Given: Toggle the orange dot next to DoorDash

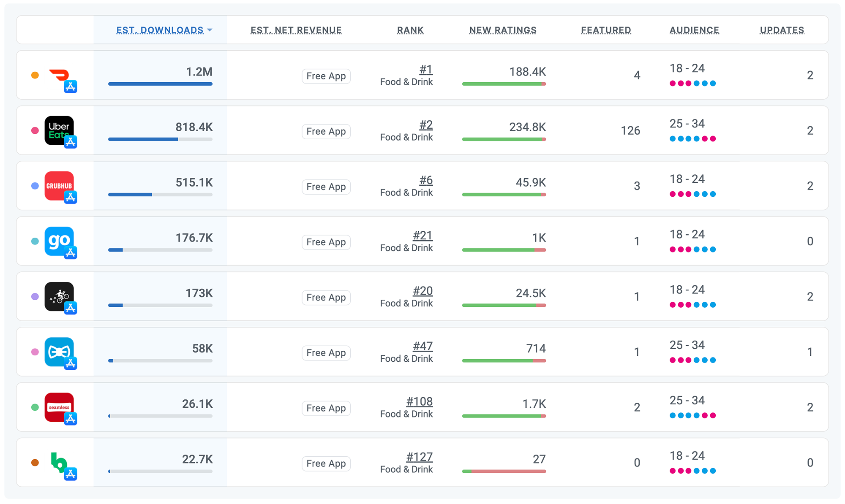Looking at the screenshot, I should click(x=35, y=75).
